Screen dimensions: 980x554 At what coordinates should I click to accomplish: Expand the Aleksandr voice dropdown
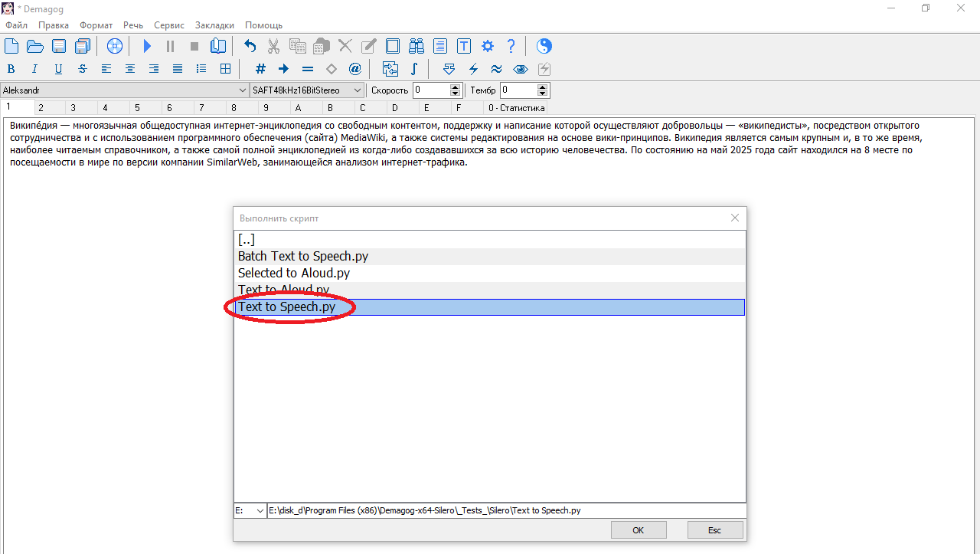243,90
